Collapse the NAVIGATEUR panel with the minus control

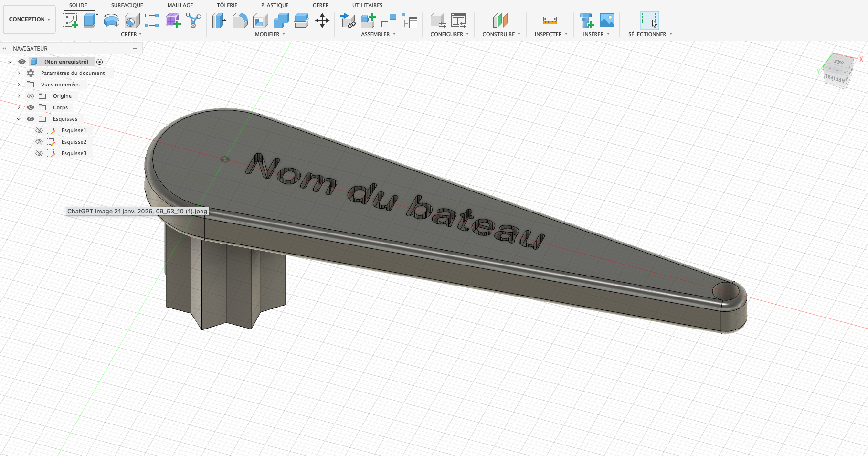[135, 48]
